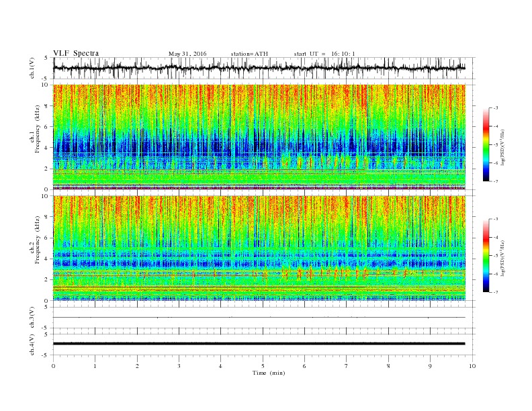Image resolution: width=532 pixels, height=411 pixels.
Task: Click the "start UT = 16:10:1" header text
Action: coord(324,54)
